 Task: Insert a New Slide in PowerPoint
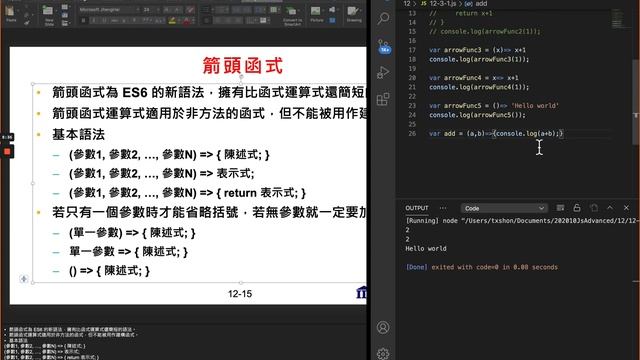(x=49, y=16)
